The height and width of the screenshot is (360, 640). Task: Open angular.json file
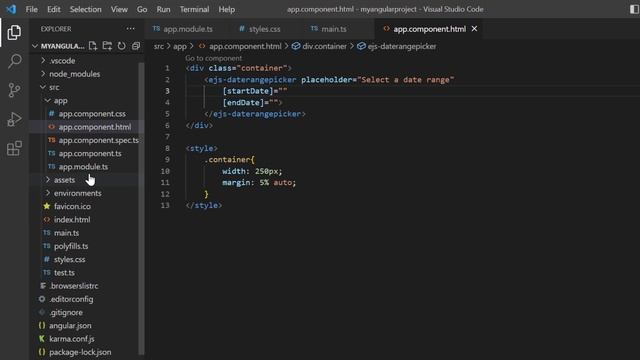pos(70,326)
